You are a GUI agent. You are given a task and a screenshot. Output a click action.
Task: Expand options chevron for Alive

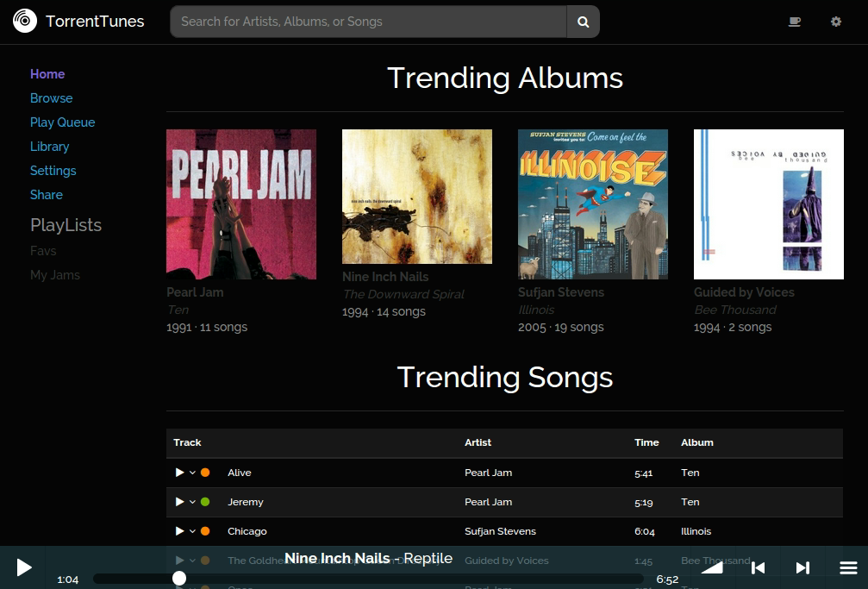click(x=192, y=473)
